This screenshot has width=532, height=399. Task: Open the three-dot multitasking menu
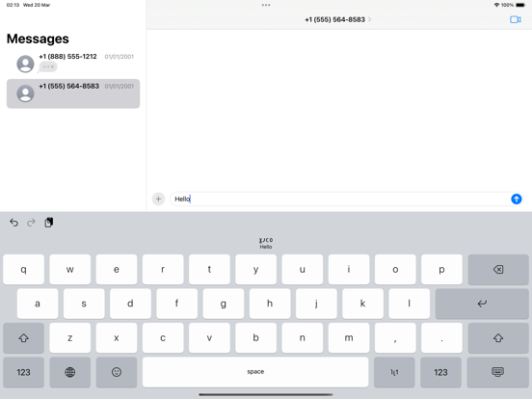coord(266,5)
